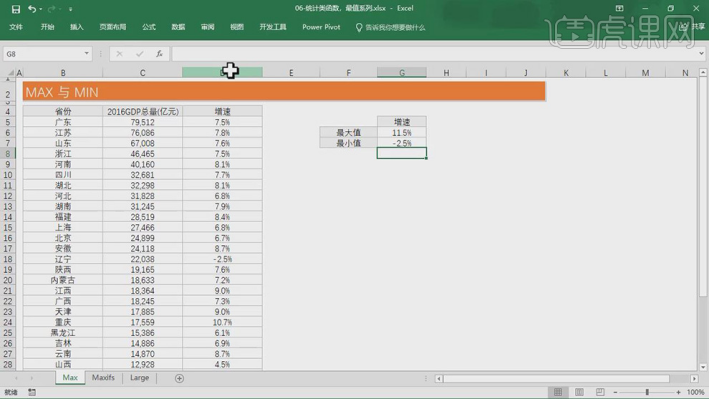
Task: Click inside the formula bar input
Action: [x=434, y=54]
